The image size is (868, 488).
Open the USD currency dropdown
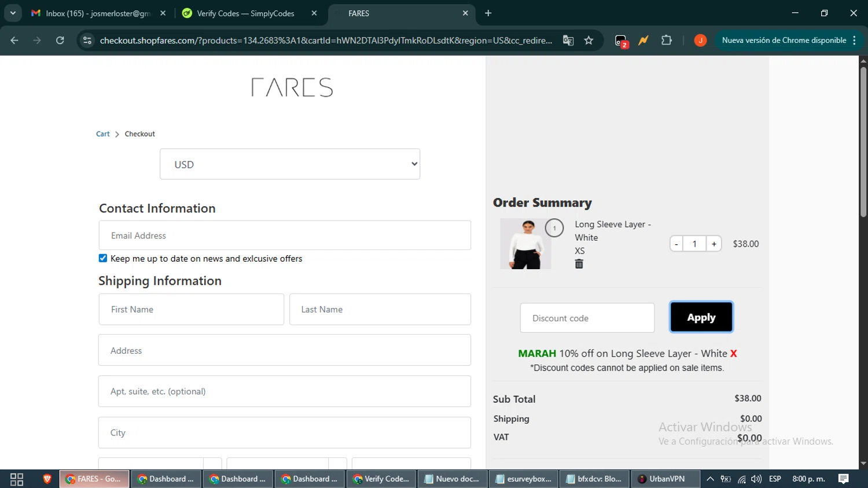tap(290, 164)
